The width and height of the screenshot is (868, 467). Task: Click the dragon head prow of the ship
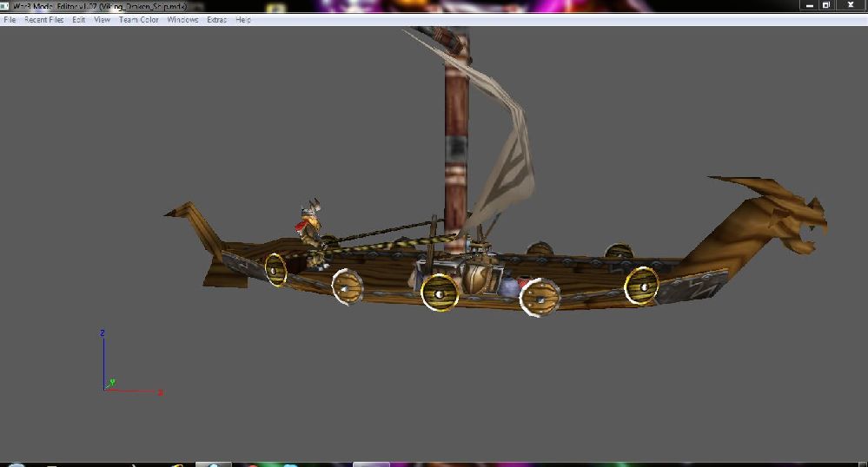point(775,221)
